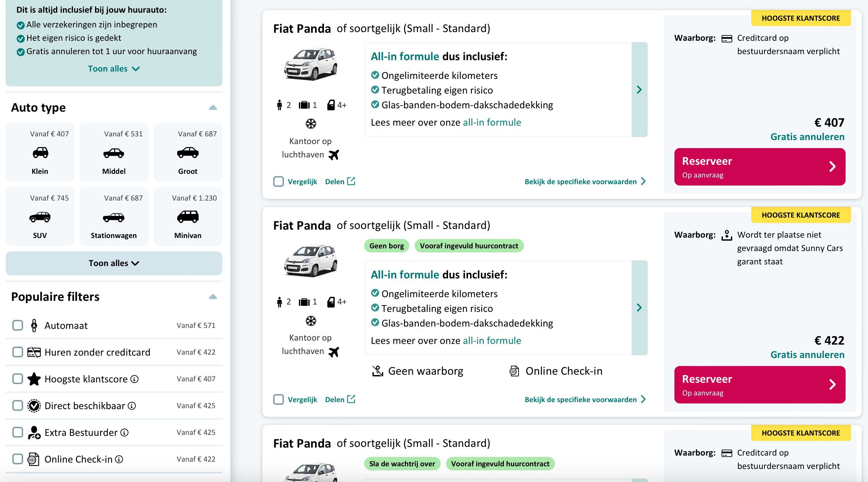Select the Groot car type icon
The height and width of the screenshot is (482, 868).
188,152
